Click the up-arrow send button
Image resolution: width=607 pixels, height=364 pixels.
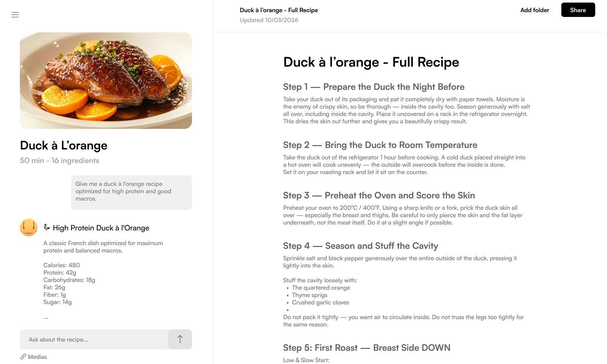pyautogui.click(x=180, y=339)
